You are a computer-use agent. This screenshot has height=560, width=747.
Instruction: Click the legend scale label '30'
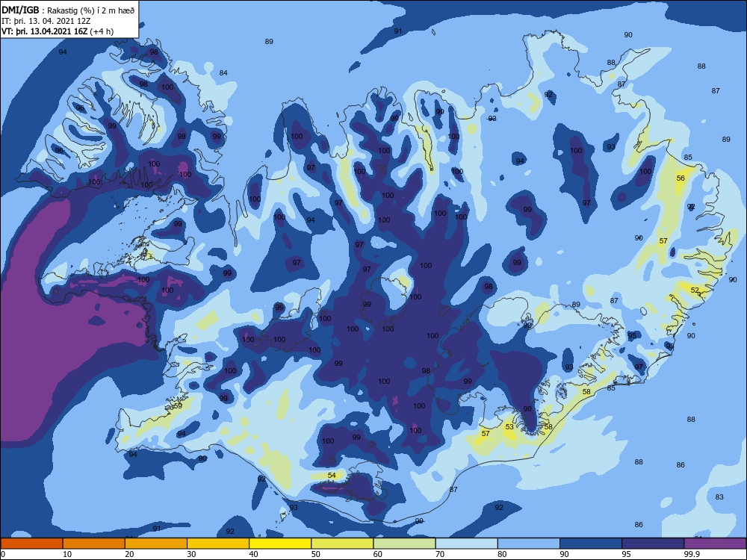click(x=191, y=554)
